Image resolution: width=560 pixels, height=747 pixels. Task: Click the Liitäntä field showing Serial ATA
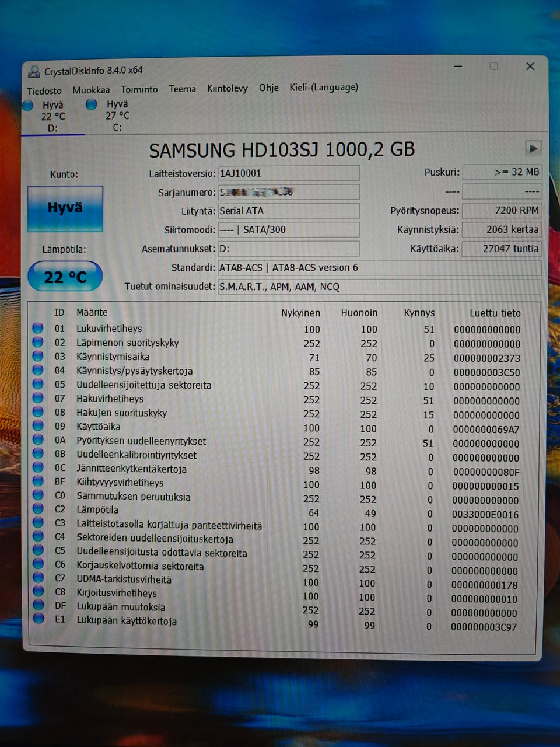click(289, 211)
